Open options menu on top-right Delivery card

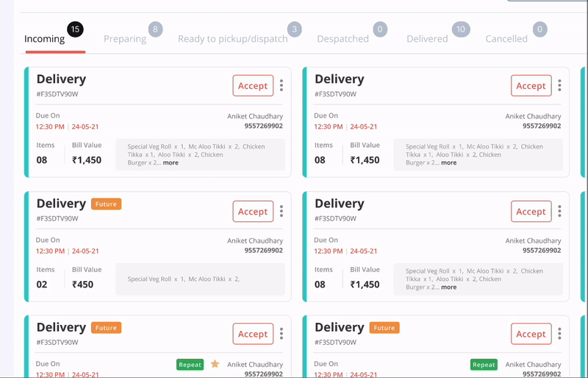point(559,86)
